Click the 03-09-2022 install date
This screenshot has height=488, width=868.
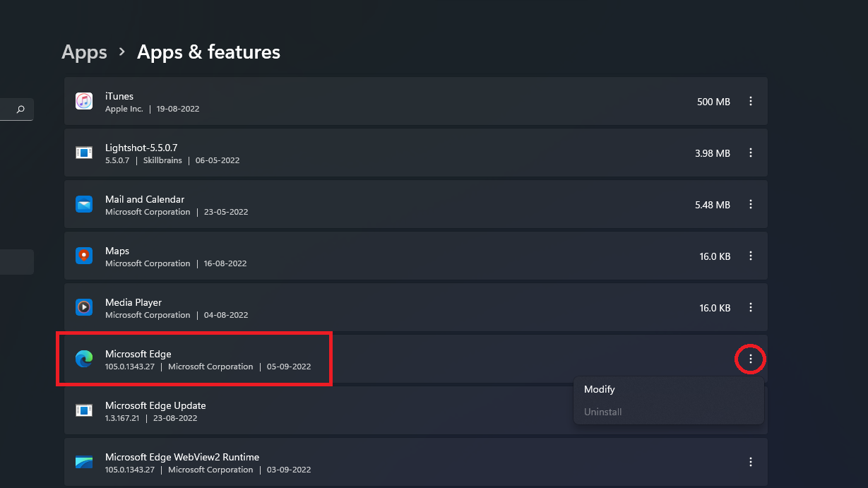pyautogui.click(x=289, y=470)
